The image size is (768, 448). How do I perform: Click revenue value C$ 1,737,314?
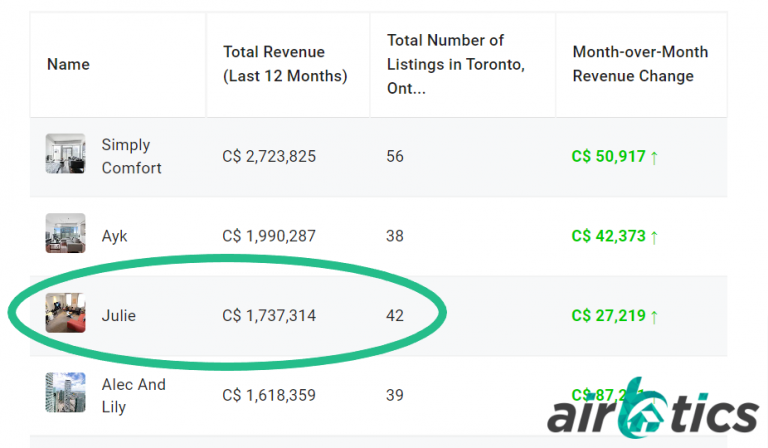tap(269, 315)
